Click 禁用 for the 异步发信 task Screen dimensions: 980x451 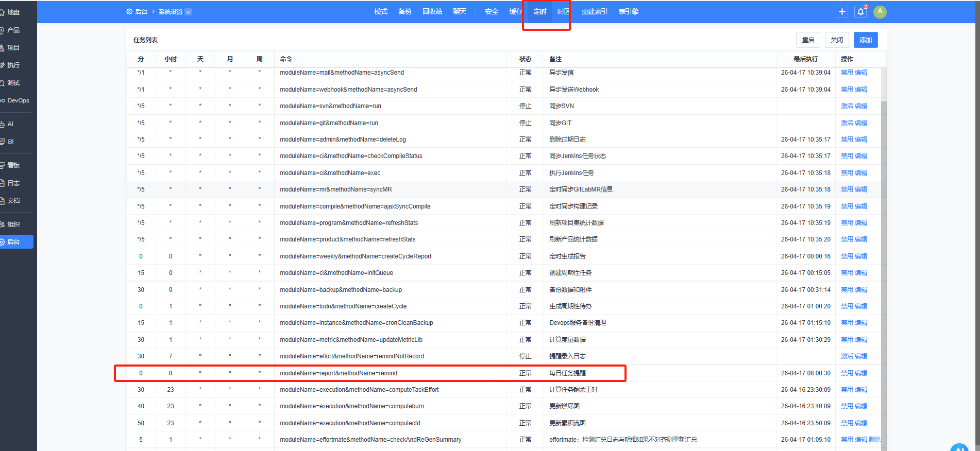pos(847,73)
